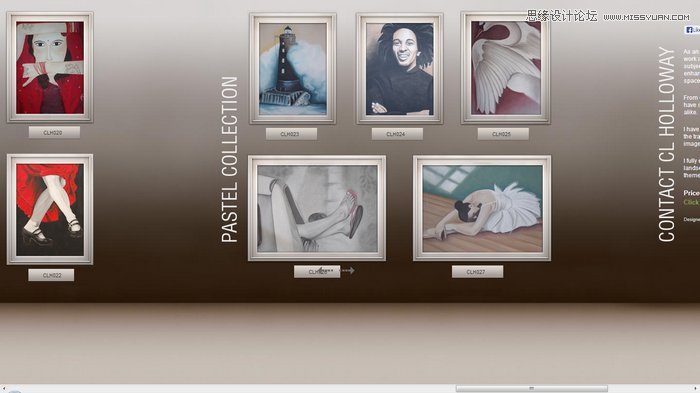Follow the green Click link
The height and width of the screenshot is (393, 700).
coord(691,203)
